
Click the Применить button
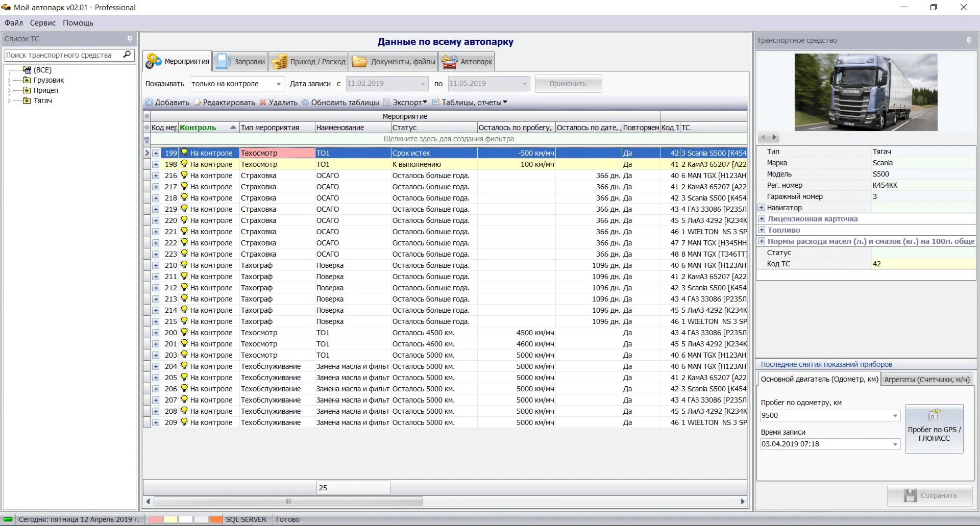coord(568,84)
